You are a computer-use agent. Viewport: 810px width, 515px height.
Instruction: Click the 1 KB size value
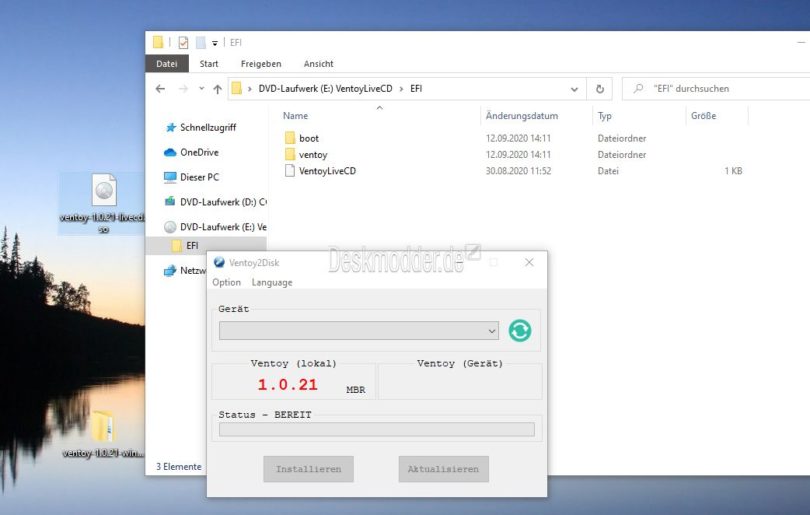(733, 170)
